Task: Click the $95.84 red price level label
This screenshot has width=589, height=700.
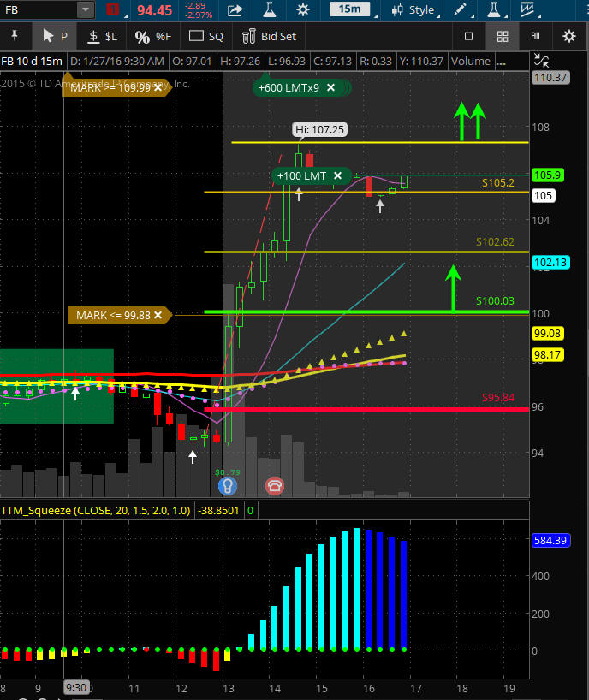Action: coord(498,397)
